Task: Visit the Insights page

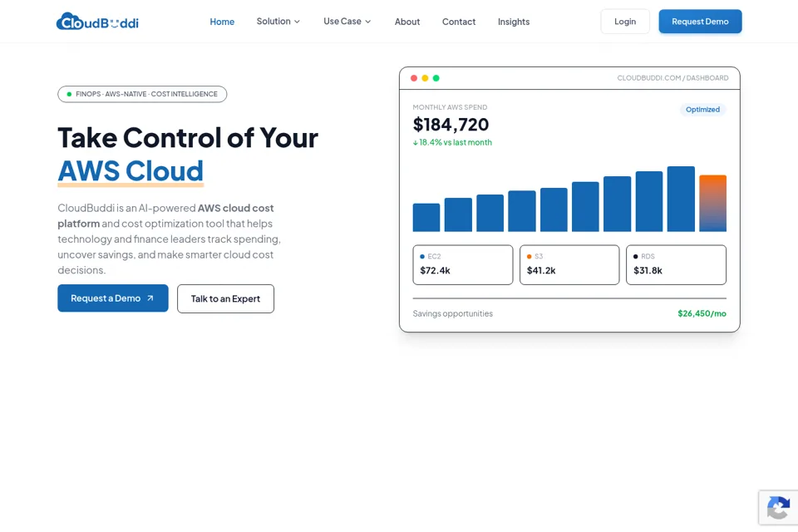Action: [x=514, y=22]
